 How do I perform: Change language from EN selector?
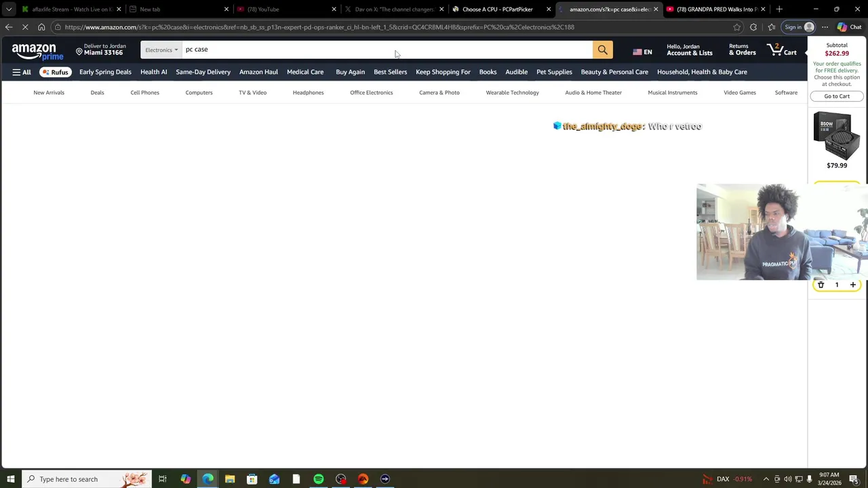click(642, 52)
